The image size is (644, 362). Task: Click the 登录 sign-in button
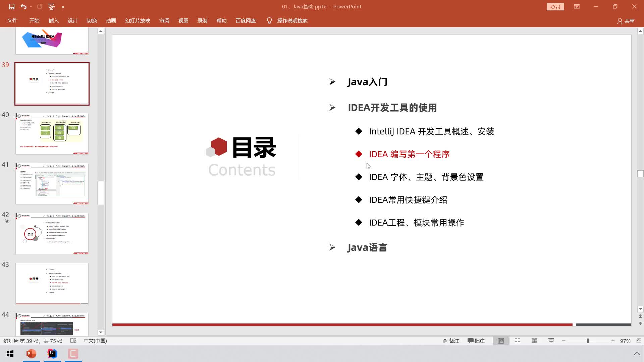point(555,7)
